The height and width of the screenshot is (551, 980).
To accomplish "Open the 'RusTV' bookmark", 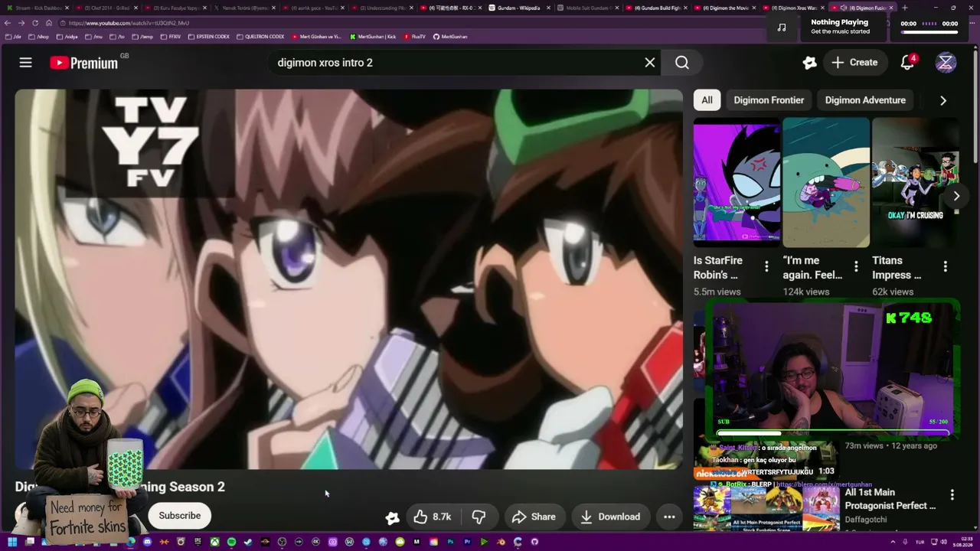I will [x=414, y=37].
